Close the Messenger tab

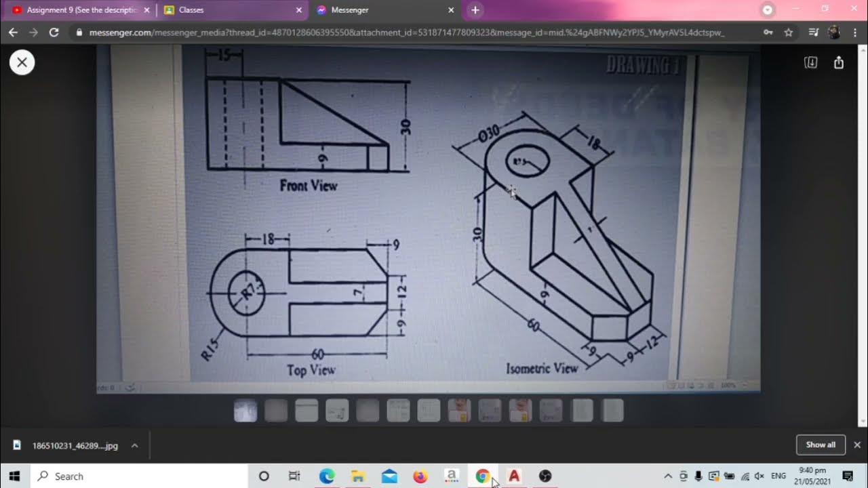[x=452, y=10]
